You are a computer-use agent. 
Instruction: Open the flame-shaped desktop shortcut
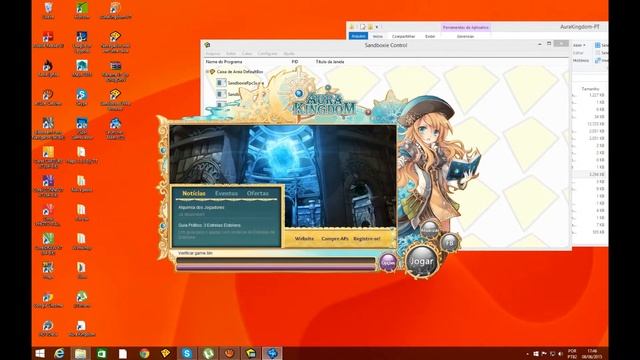click(48, 69)
